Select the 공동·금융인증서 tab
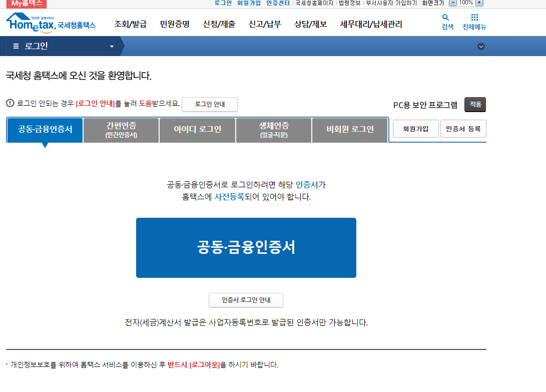This screenshot has height=392, width=546. tap(45, 130)
